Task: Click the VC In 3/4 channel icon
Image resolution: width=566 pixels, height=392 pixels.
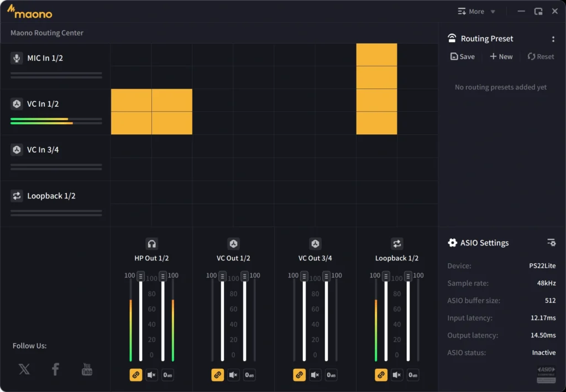Action: click(17, 150)
